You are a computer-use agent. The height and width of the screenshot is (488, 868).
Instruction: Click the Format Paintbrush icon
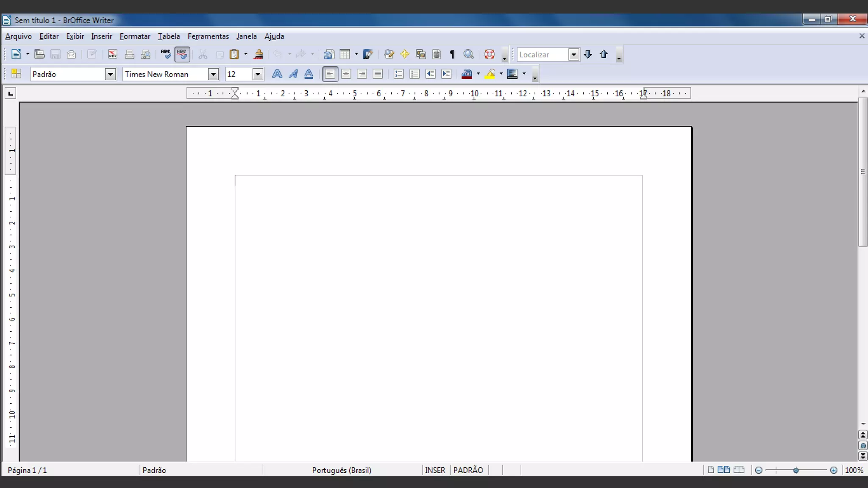coord(258,54)
